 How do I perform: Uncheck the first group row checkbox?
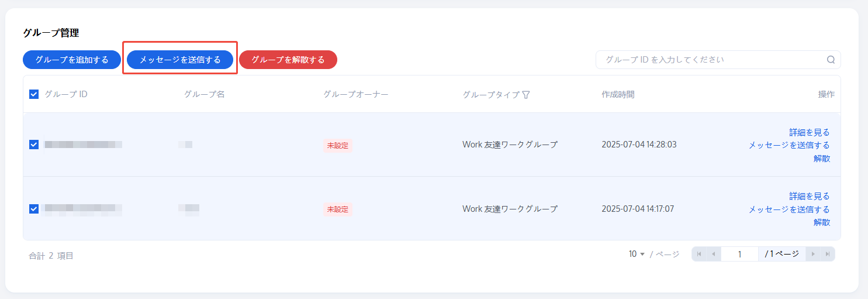[34, 145]
